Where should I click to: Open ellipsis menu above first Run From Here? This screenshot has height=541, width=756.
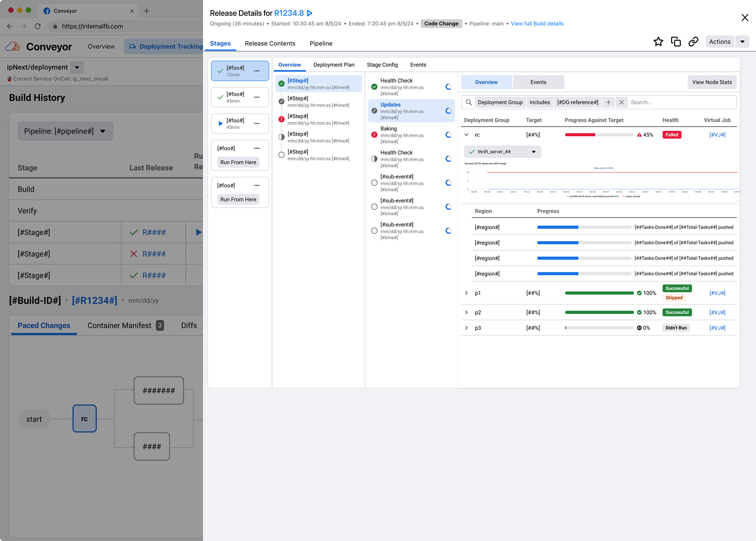point(257,149)
